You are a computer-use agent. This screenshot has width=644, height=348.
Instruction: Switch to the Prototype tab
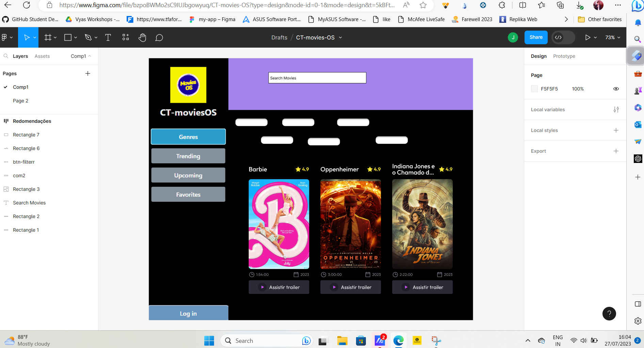564,56
